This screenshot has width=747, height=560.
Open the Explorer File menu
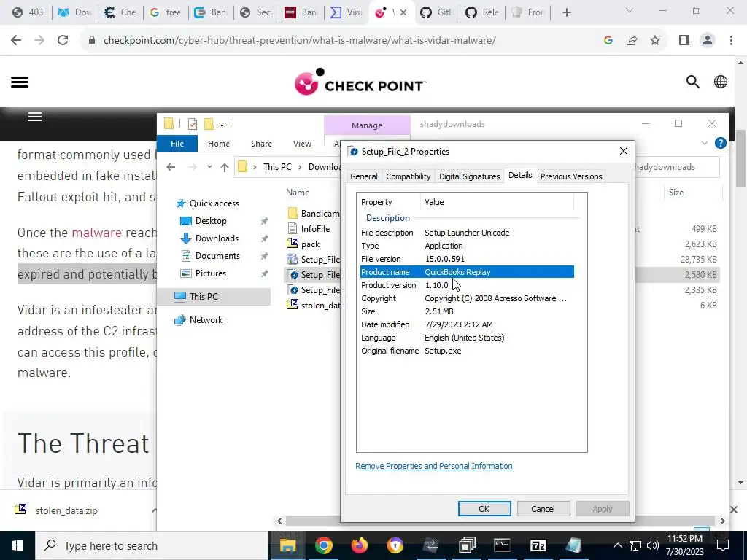coord(177,144)
